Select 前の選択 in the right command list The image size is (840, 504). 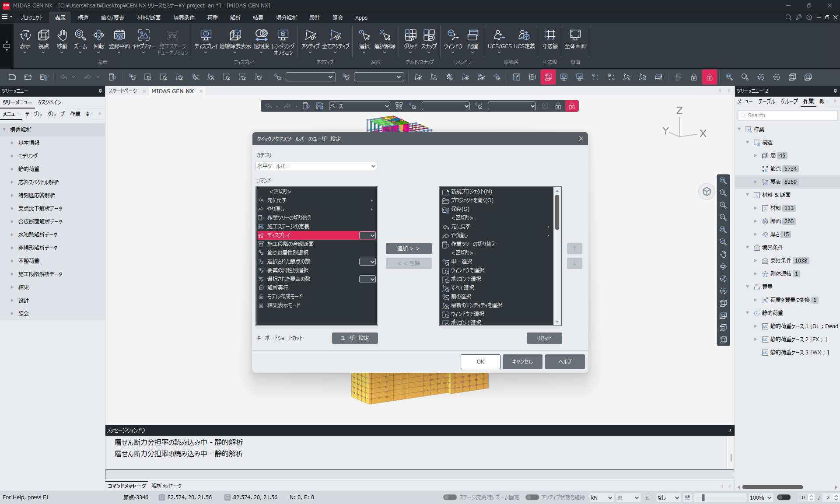461,297
